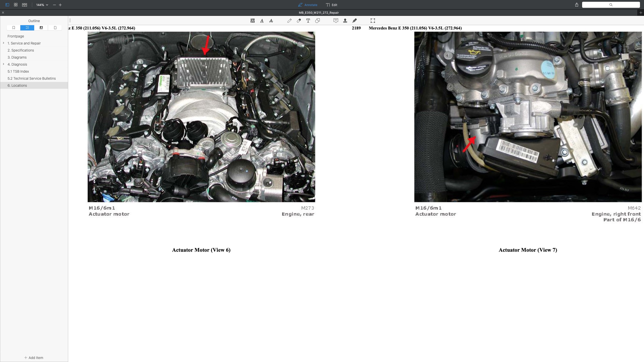Screen dimensions: 644x362
Task: Activate the content selection tool
Action: (x=372, y=21)
